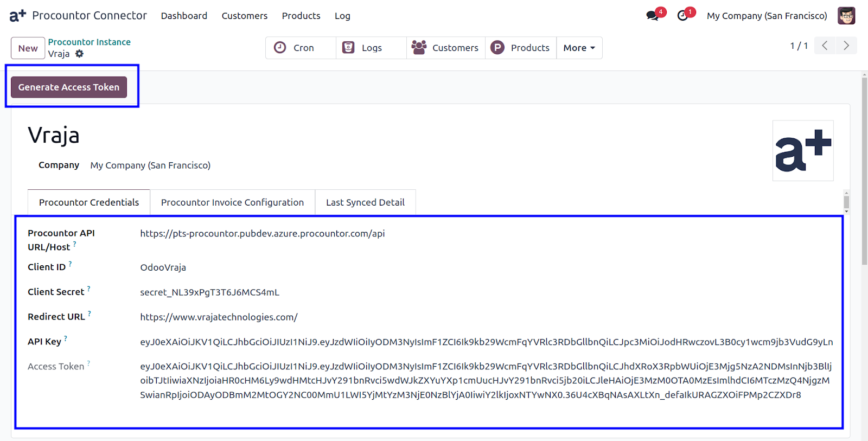Show help tooltip for Client Secret
The height and width of the screenshot is (441, 868).
pyautogui.click(x=89, y=289)
